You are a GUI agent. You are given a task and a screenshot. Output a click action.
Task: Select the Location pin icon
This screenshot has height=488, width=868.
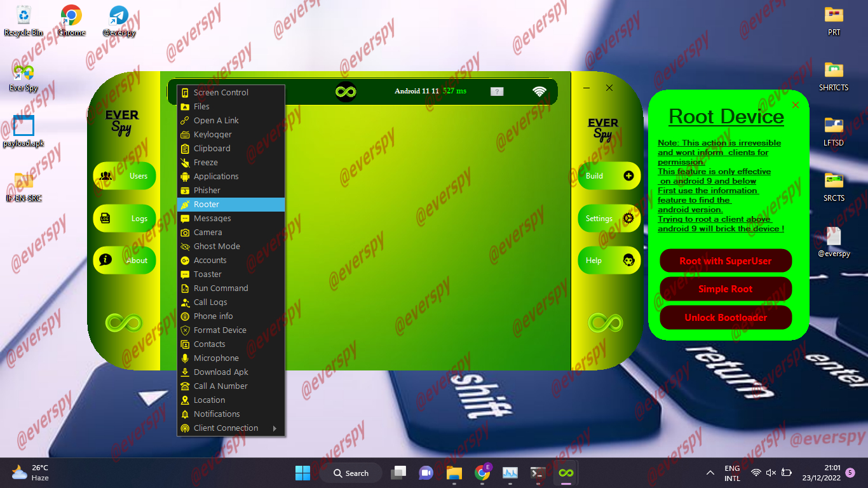[185, 400]
